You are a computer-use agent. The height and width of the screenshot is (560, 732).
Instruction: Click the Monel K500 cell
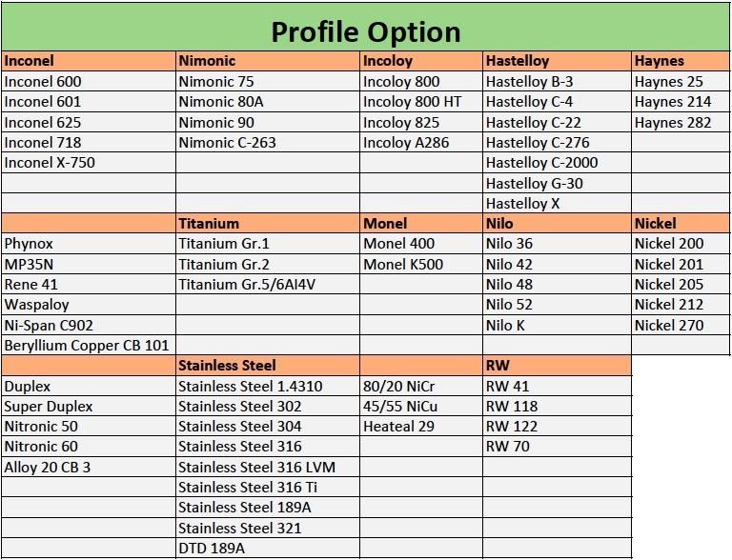tap(421, 264)
